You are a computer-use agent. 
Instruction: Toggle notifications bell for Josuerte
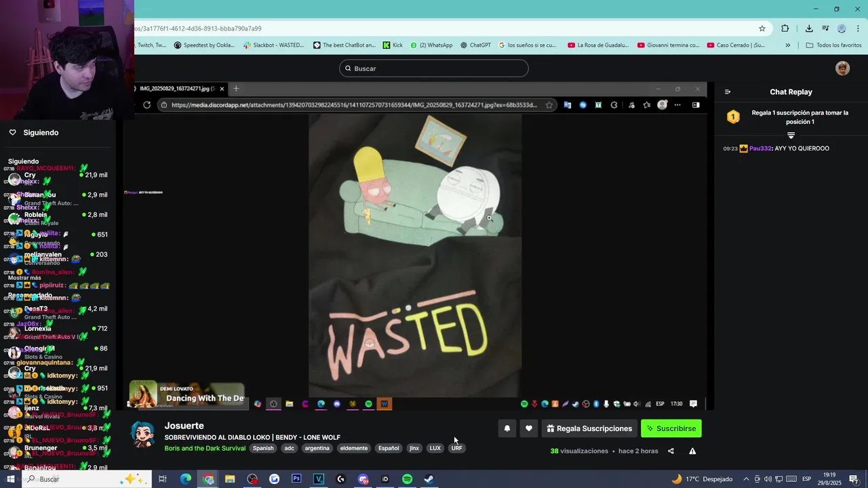(x=507, y=428)
